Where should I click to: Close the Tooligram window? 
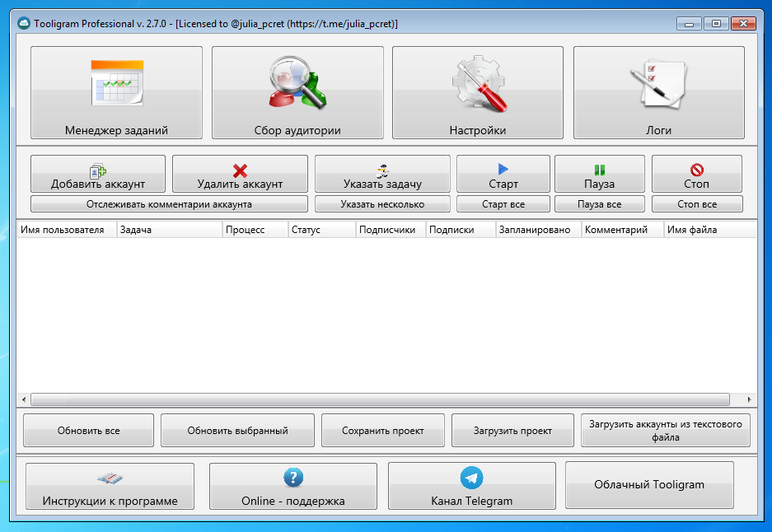pos(743,24)
